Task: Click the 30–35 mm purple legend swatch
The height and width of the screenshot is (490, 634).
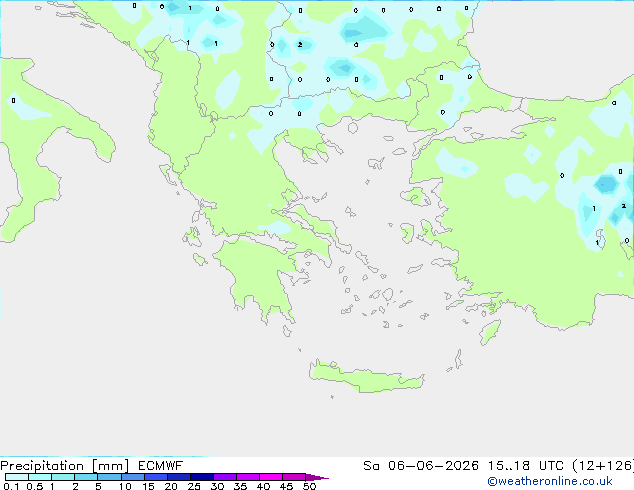Action: pyautogui.click(x=224, y=477)
